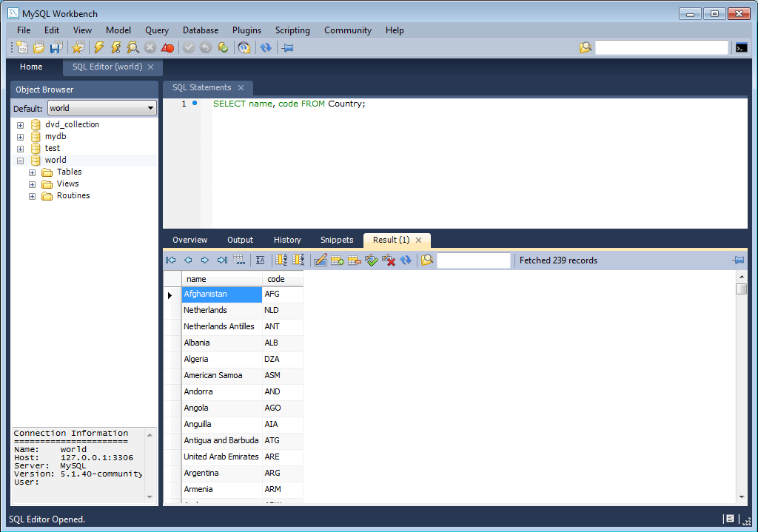Insert a new row into the result grid
This screenshot has width=758, height=532.
[x=337, y=260]
